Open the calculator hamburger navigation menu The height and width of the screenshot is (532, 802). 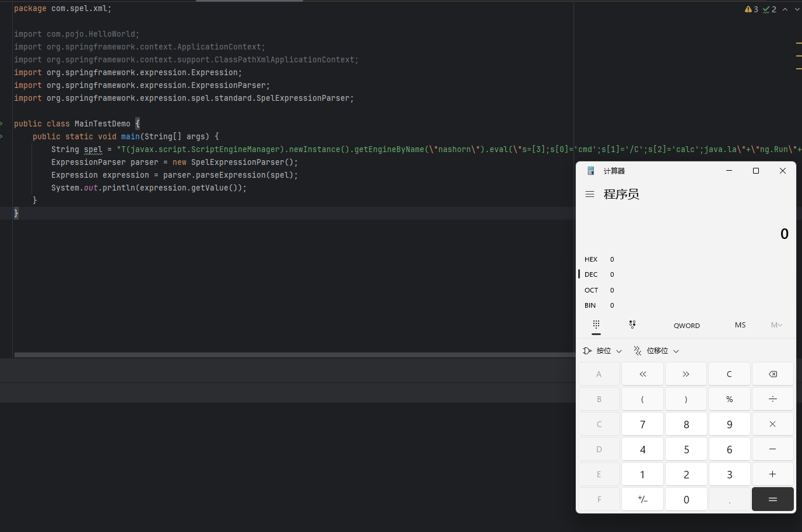click(x=590, y=194)
